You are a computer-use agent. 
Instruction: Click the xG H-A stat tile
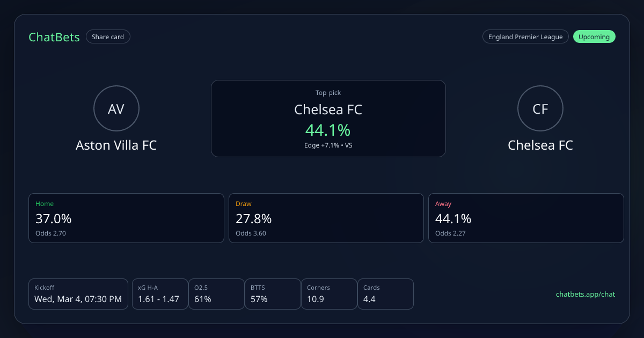(159, 294)
